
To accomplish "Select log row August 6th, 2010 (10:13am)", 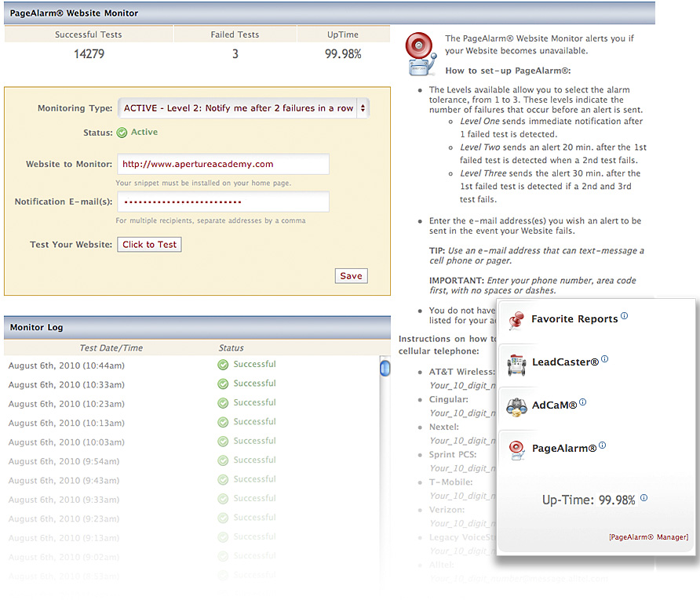I will pos(191,423).
